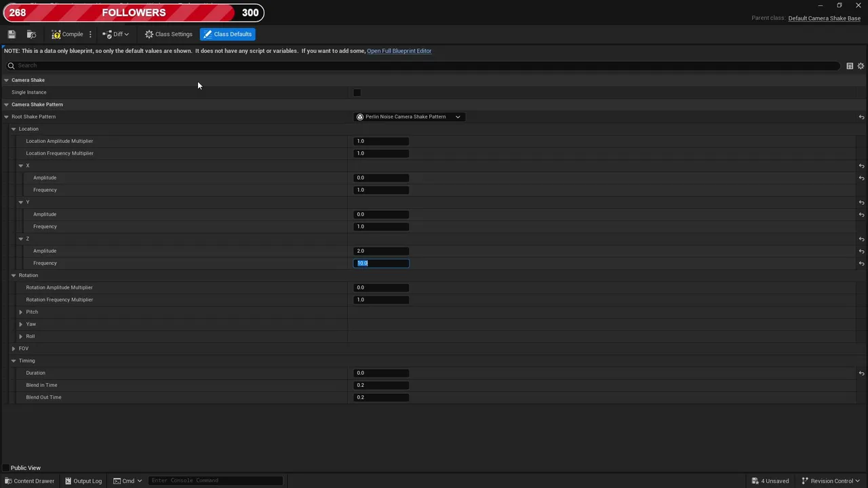This screenshot has width=868, height=488.
Task: Open the Output Log
Action: click(x=83, y=481)
